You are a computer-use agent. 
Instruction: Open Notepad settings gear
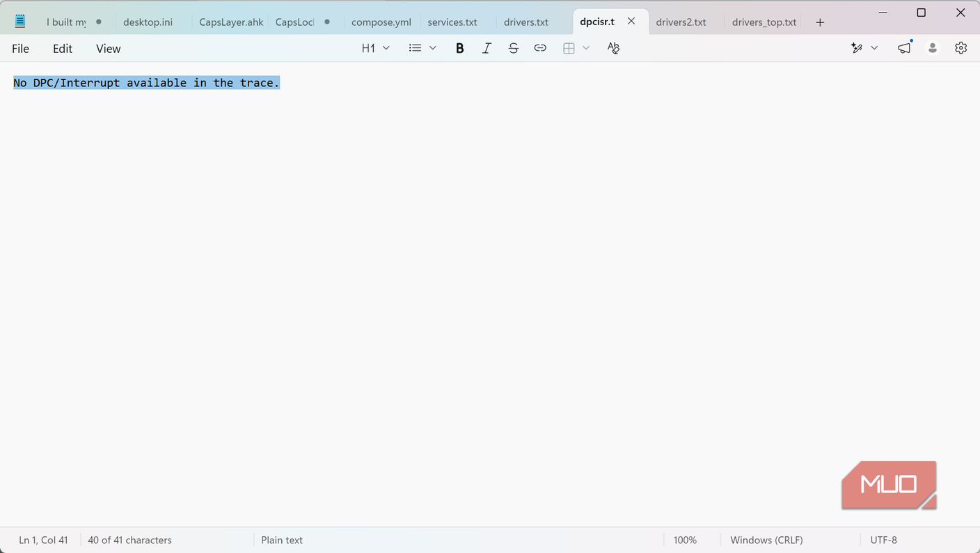(x=961, y=48)
